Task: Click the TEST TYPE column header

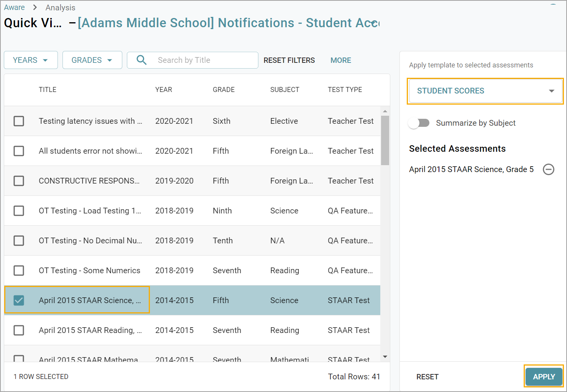Action: [x=345, y=90]
